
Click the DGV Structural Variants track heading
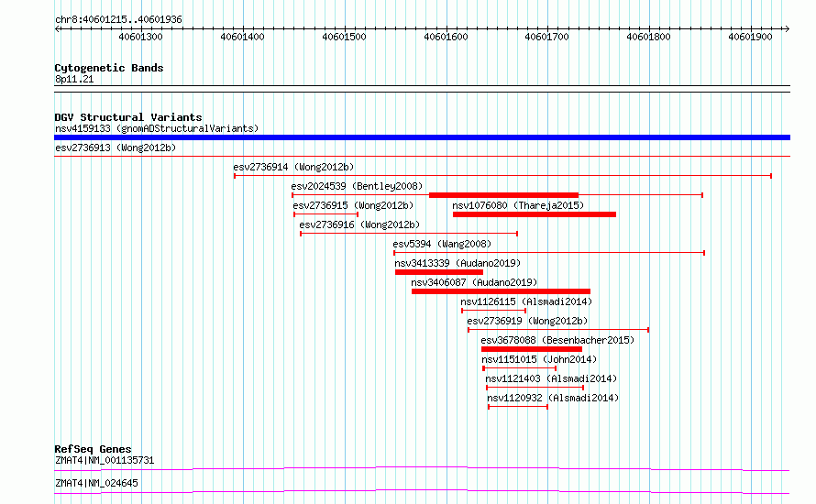[x=128, y=117]
